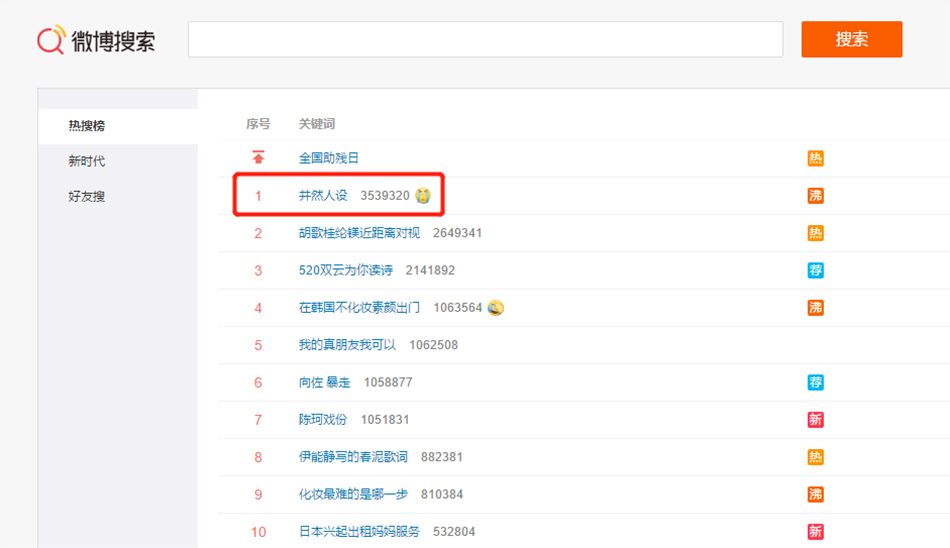Click the red 新 badge for 陈珂戏份
This screenshot has height=548, width=950.
click(815, 420)
